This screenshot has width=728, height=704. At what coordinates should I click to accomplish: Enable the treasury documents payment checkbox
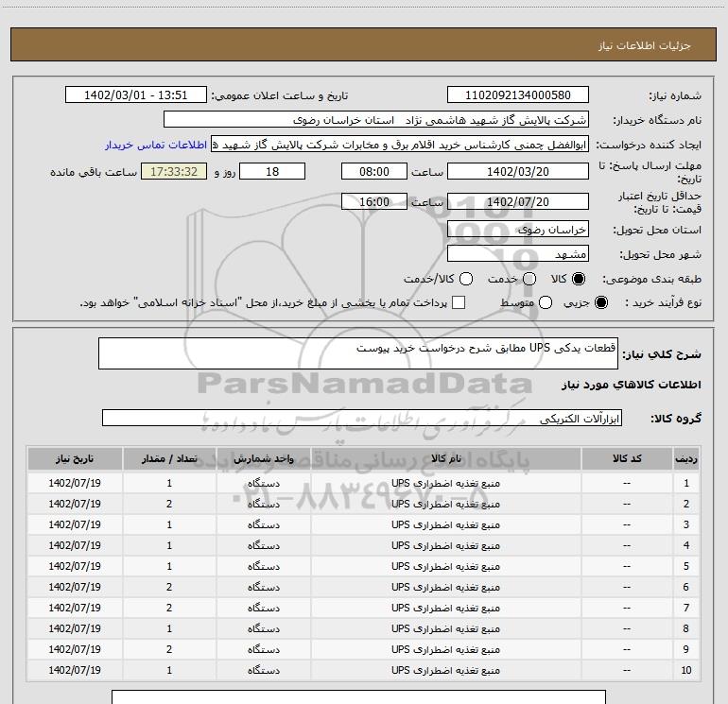pyautogui.click(x=459, y=302)
